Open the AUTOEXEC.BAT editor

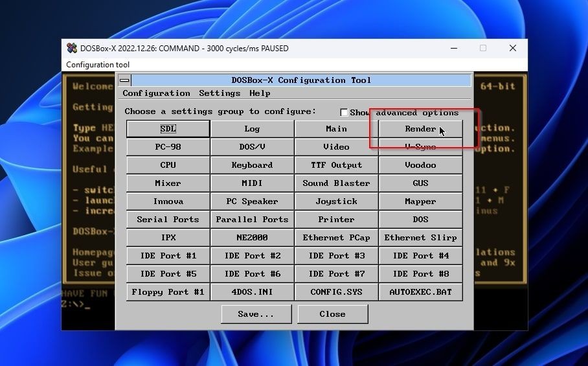pos(420,292)
